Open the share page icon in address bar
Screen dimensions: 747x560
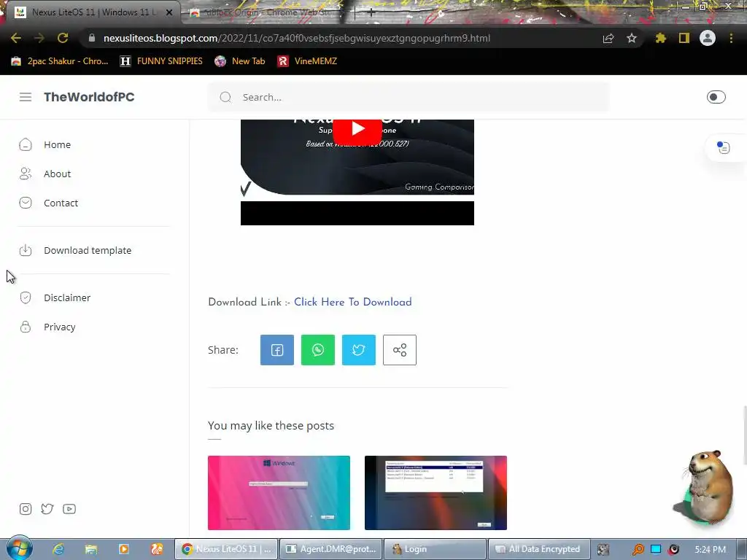608,38
